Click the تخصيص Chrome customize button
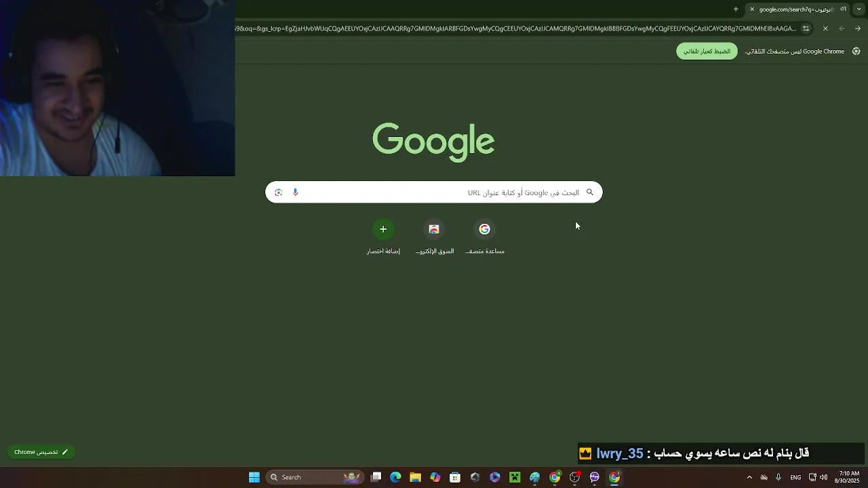The image size is (868, 488). pyautogui.click(x=41, y=452)
